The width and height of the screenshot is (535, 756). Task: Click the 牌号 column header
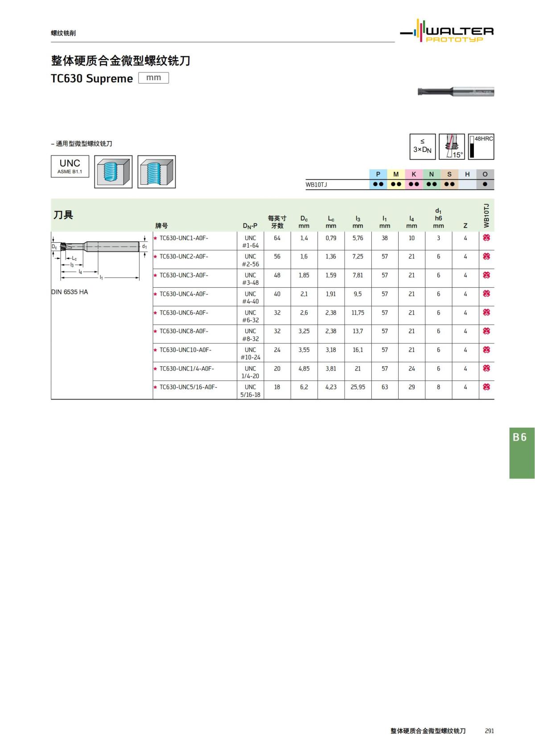point(161,226)
